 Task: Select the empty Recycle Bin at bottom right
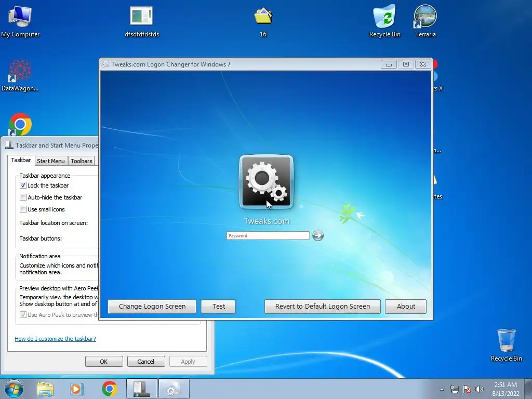pos(506,345)
